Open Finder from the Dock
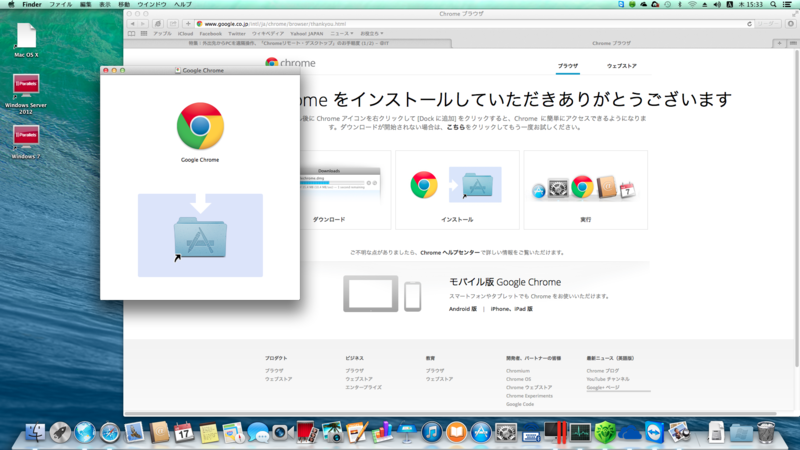Image resolution: width=800 pixels, height=450 pixels. (x=35, y=433)
